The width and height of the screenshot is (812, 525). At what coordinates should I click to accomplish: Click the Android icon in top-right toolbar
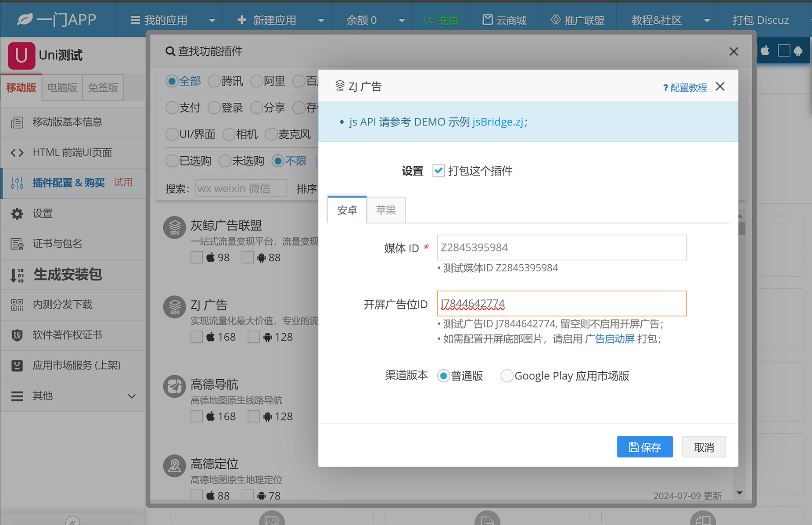(x=798, y=51)
